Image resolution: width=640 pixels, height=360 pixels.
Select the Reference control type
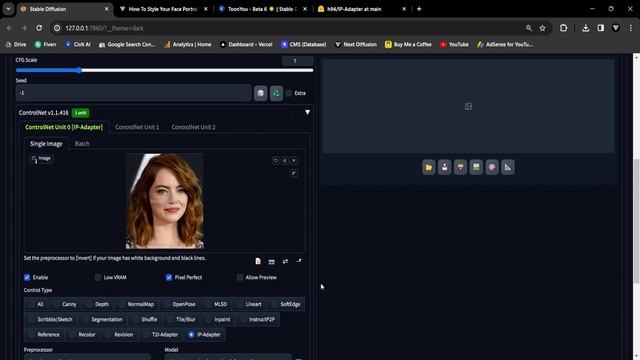coord(44,335)
